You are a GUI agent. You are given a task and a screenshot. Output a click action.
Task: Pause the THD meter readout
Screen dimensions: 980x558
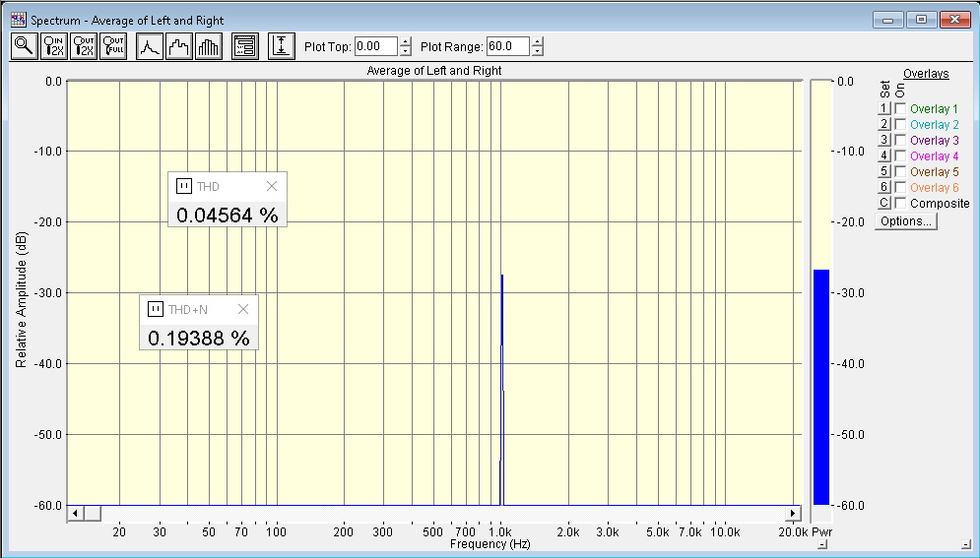182,186
